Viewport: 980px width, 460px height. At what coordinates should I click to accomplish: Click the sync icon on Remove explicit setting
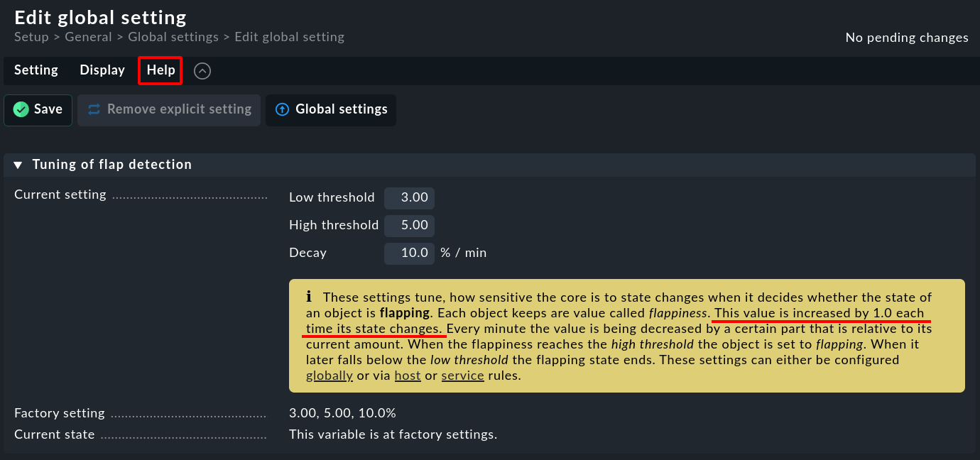(94, 109)
